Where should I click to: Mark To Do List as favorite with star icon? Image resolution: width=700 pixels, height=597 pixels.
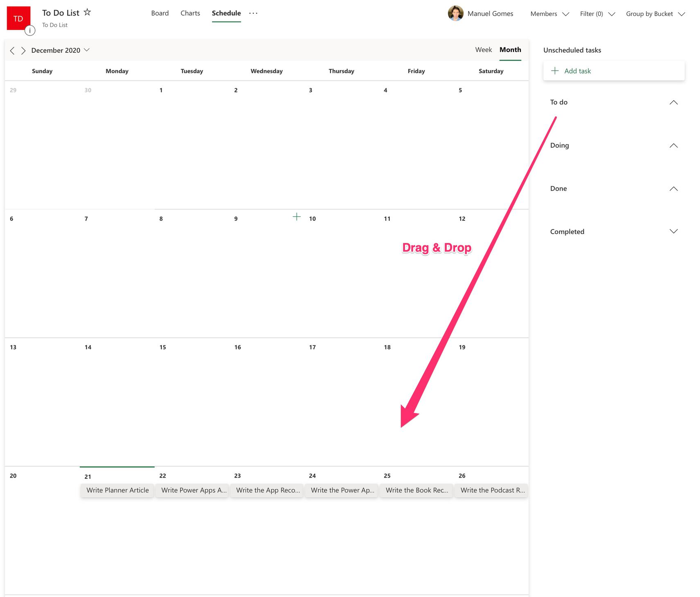[87, 12]
